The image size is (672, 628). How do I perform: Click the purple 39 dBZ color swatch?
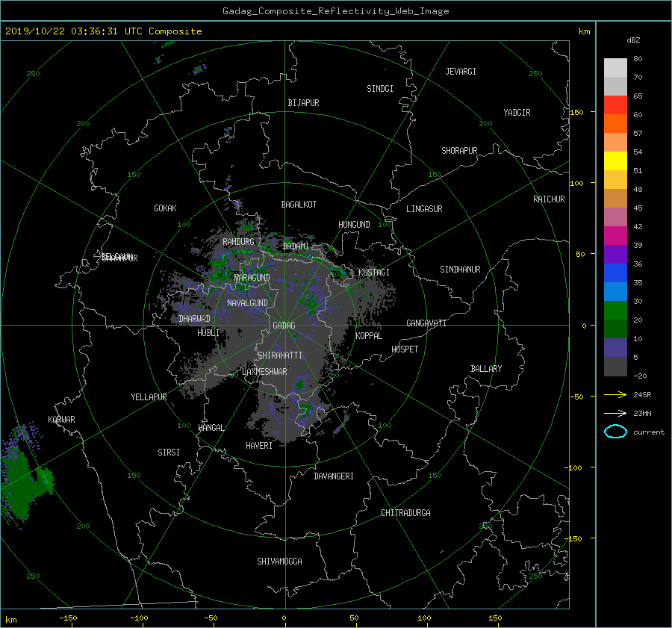pos(615,254)
